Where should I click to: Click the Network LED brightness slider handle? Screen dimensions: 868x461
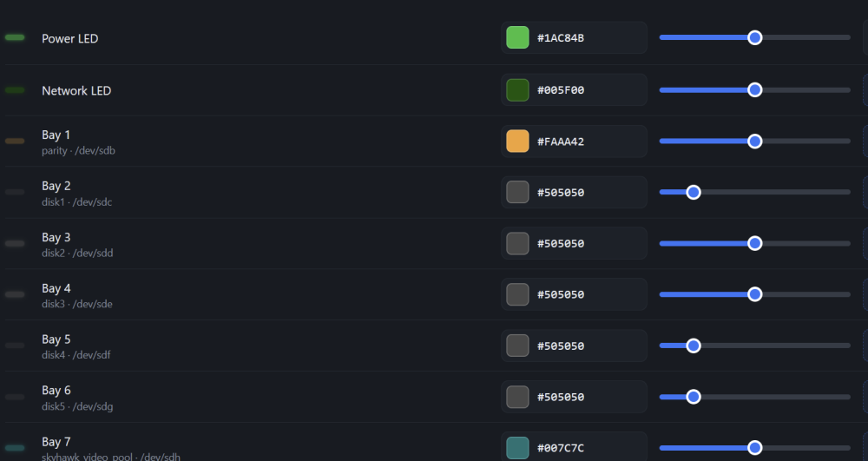[x=754, y=89]
